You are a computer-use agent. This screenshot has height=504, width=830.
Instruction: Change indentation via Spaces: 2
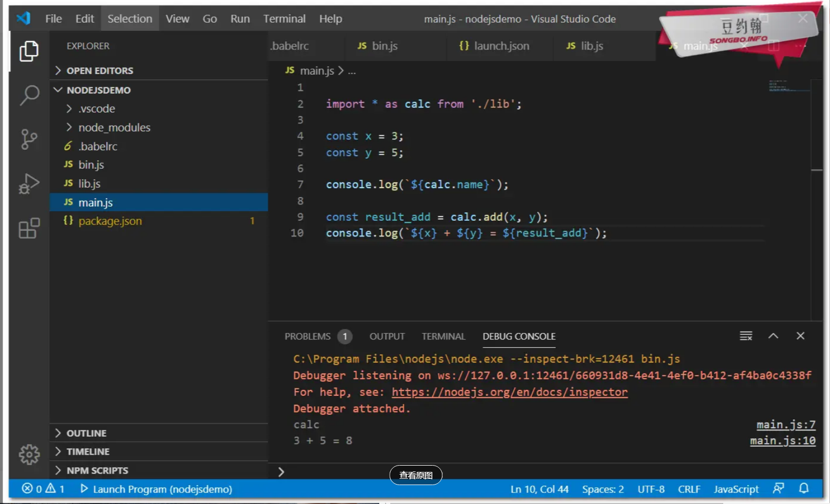[603, 489]
